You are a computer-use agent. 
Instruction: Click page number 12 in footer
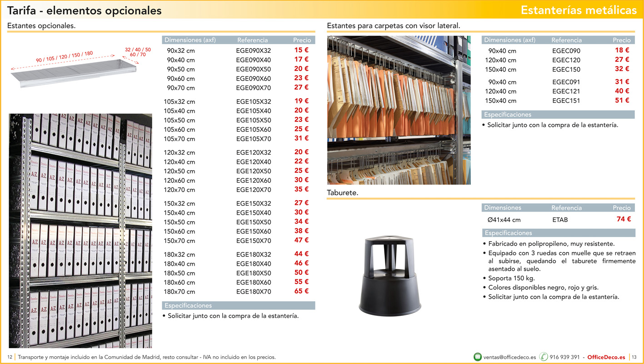pos(10,357)
